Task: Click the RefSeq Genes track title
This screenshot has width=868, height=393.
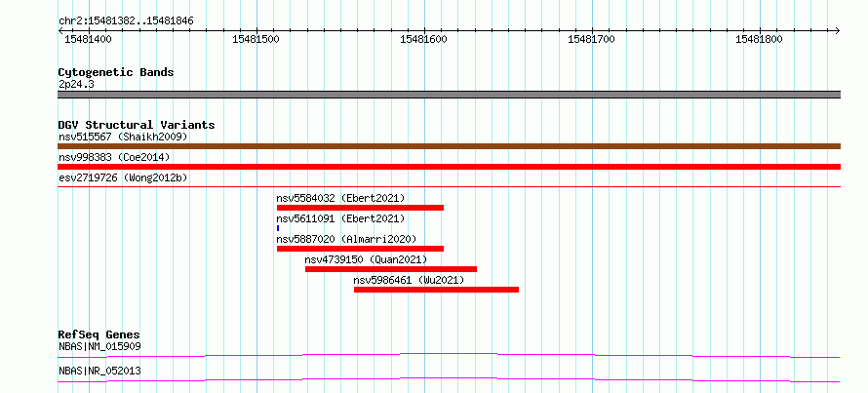Action: [x=99, y=334]
